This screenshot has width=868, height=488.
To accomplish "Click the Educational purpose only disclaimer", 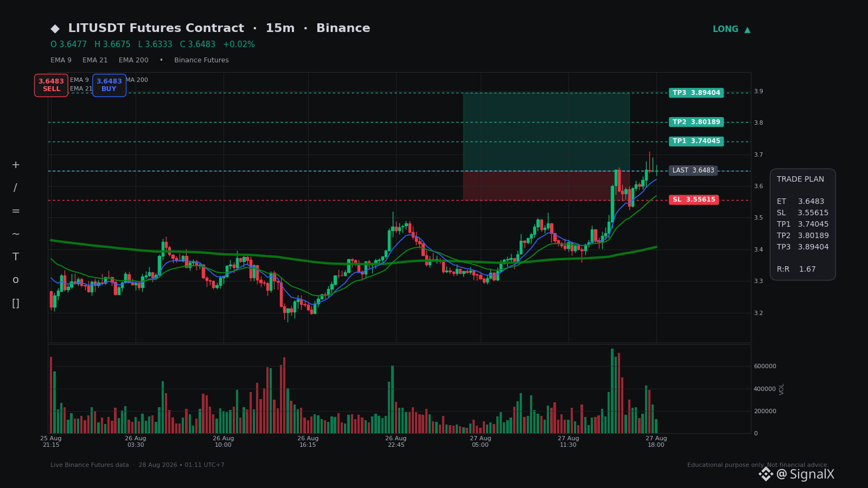I will click(758, 465).
